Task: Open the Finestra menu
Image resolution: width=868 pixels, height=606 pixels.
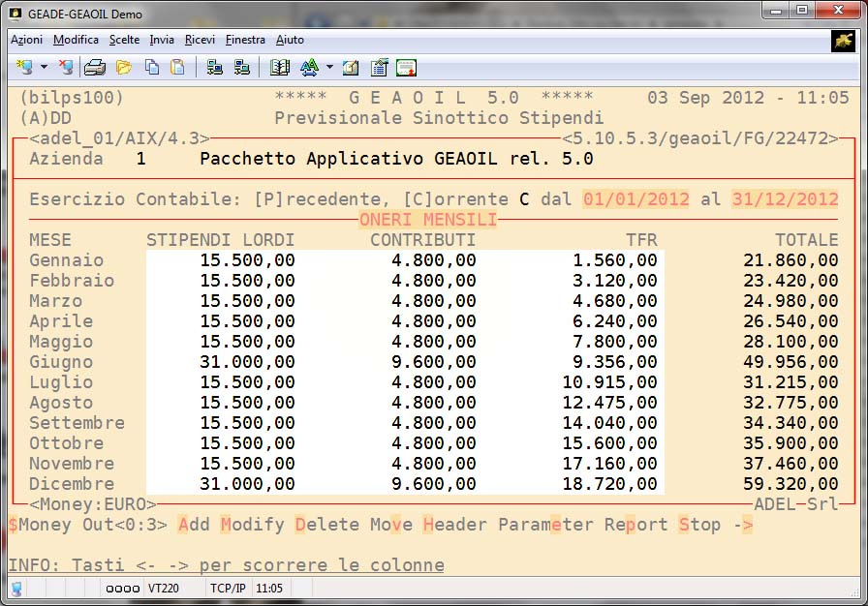Action: [245, 40]
